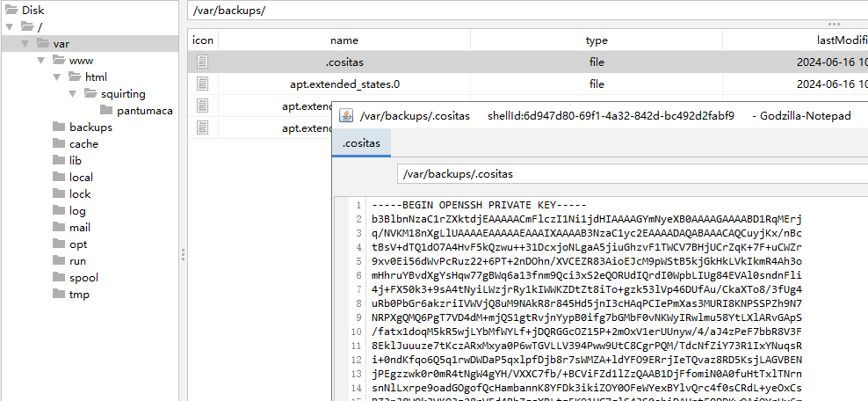This screenshot has height=401, width=868.
Task: Click the key line starting with NRPXgQMQ6PgT7
Action: tap(587, 317)
